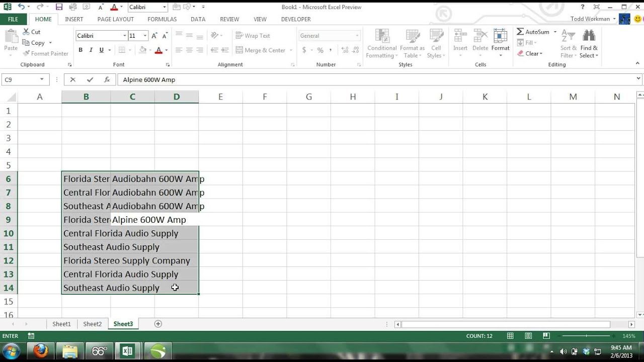
Task: Click the formula bar Enter checkmark
Action: pyautogui.click(x=90, y=79)
